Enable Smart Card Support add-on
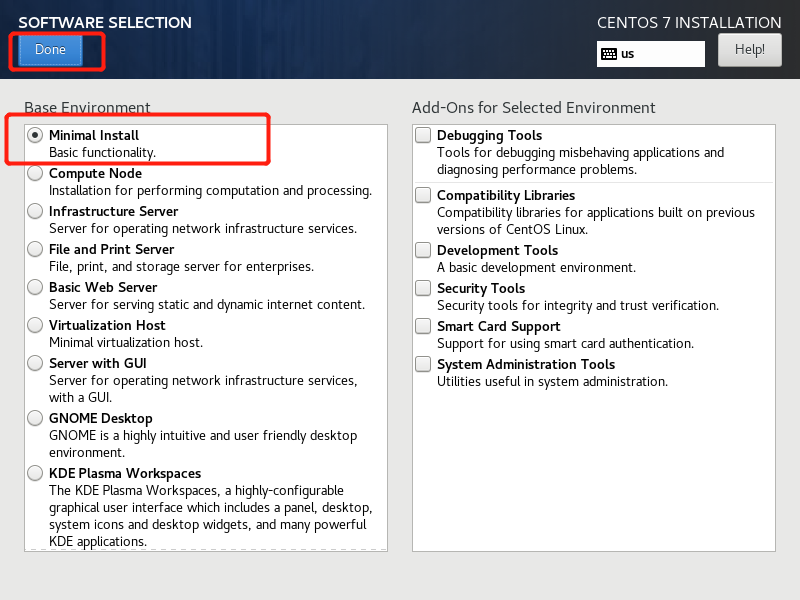 [424, 326]
